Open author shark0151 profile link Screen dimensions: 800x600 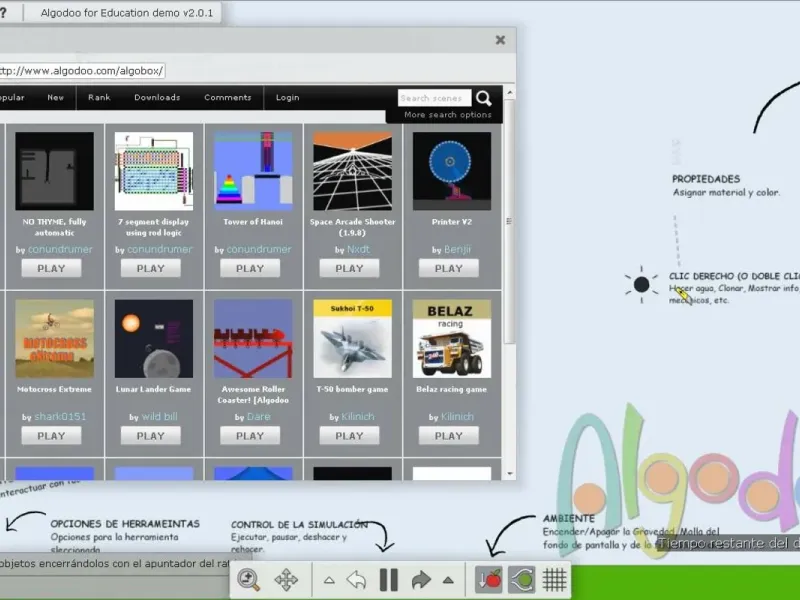tap(60, 417)
